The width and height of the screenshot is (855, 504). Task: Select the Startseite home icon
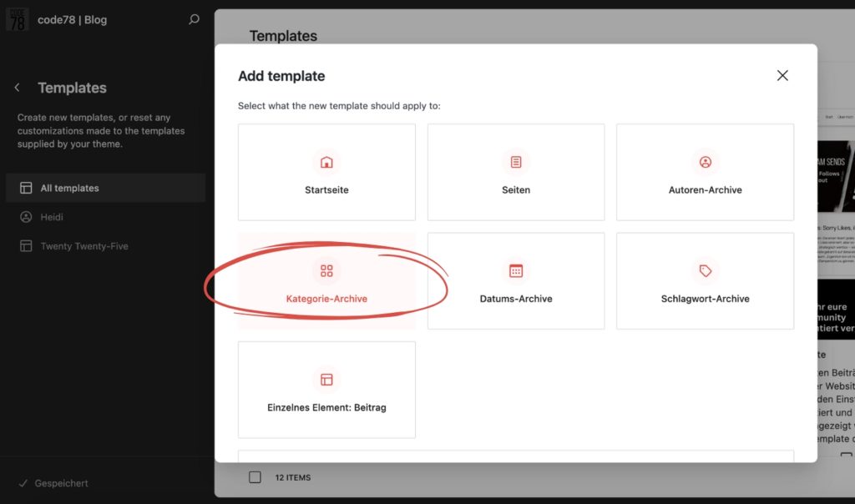(326, 162)
